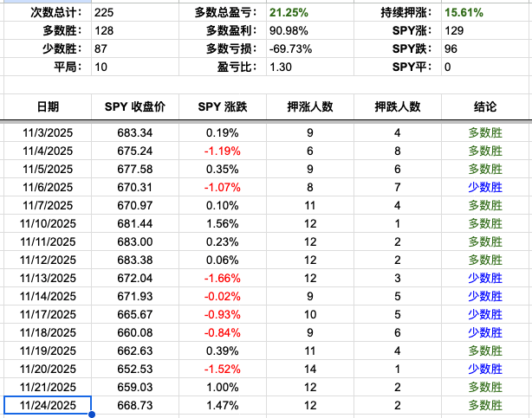Image resolution: width=532 pixels, height=418 pixels.
Task: Click the red -0.84% change cell
Action: click(x=222, y=332)
